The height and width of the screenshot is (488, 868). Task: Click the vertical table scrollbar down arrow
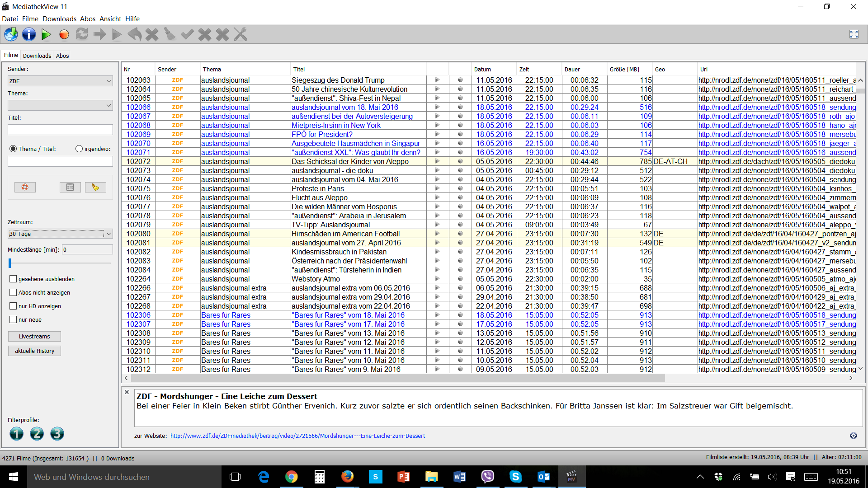[860, 369]
